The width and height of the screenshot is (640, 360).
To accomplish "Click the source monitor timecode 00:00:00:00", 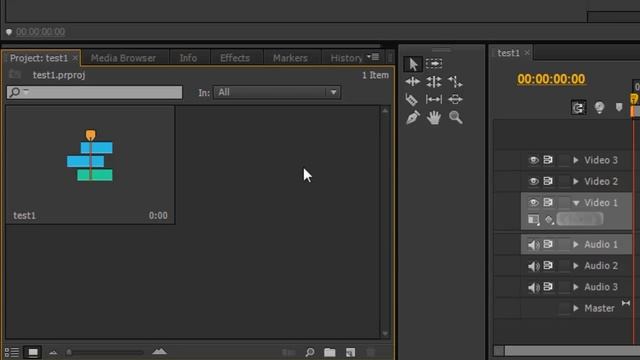I will click(40, 32).
